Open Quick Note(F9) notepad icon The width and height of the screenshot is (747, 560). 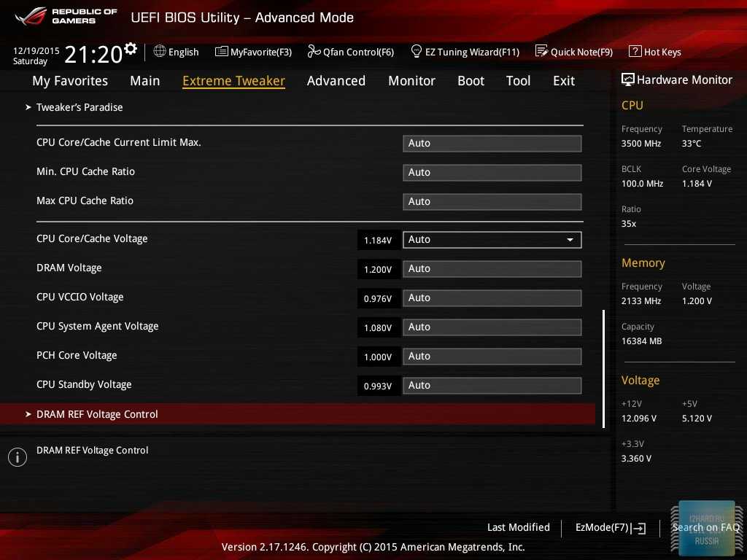click(541, 52)
